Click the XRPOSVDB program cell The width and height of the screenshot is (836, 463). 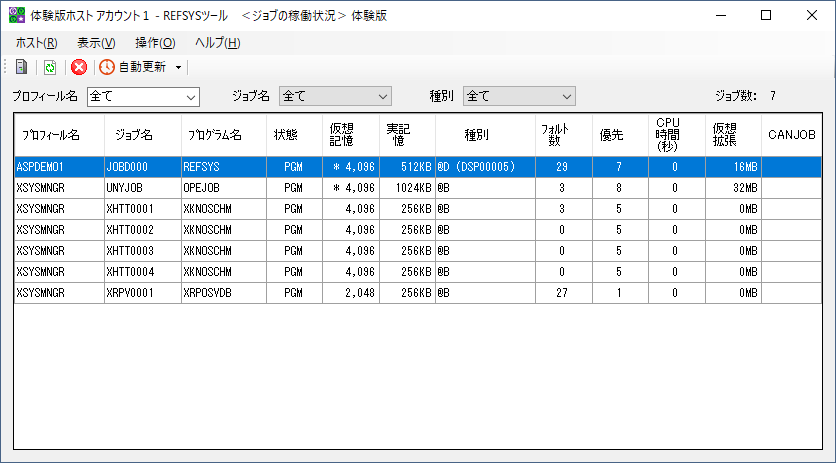pos(224,293)
